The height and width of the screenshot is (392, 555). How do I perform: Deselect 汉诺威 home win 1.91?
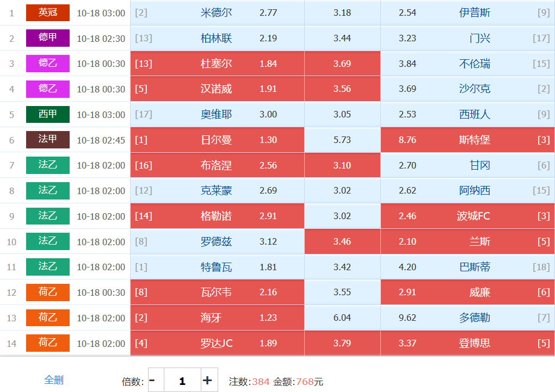click(x=217, y=89)
